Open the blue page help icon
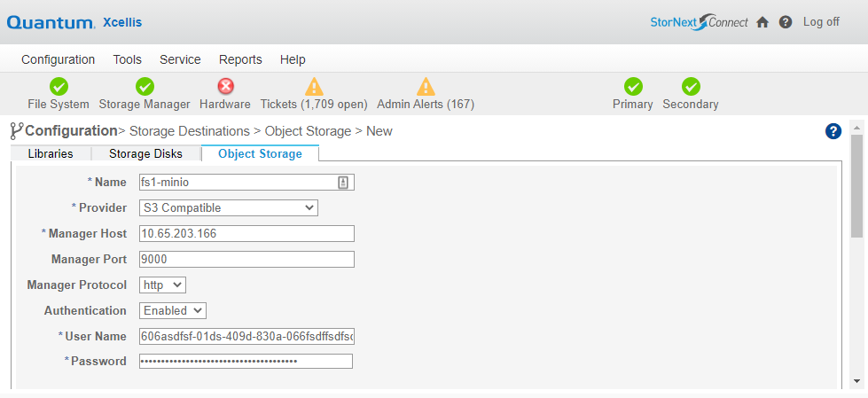The image size is (868, 398). click(833, 131)
